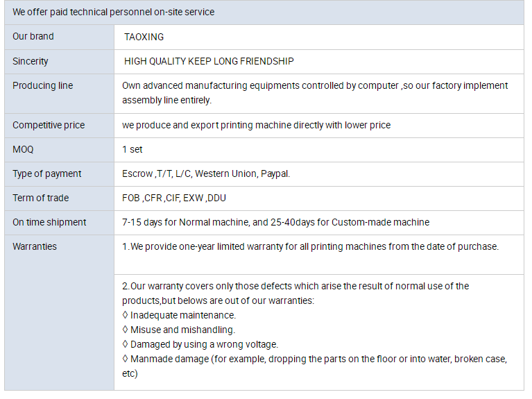Click the 'On time shipment' label

[x=49, y=222]
